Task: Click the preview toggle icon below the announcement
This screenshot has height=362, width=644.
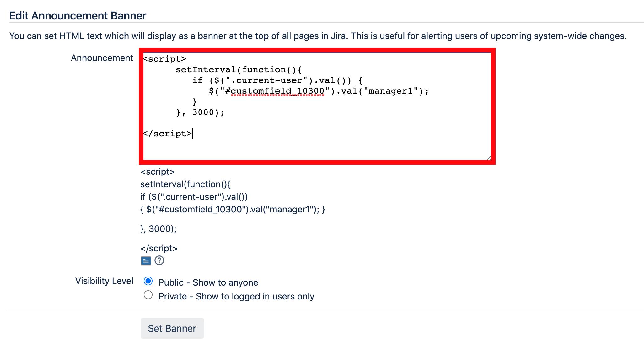Action: (146, 261)
